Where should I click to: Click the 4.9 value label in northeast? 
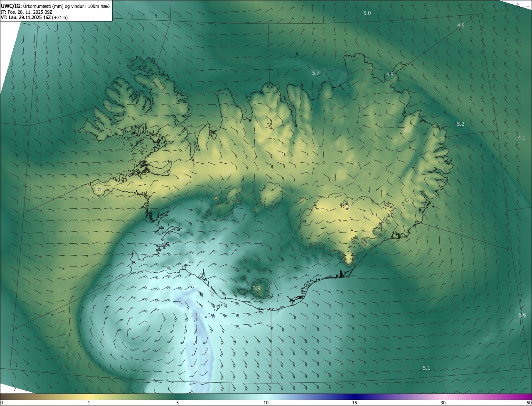pyautogui.click(x=389, y=75)
